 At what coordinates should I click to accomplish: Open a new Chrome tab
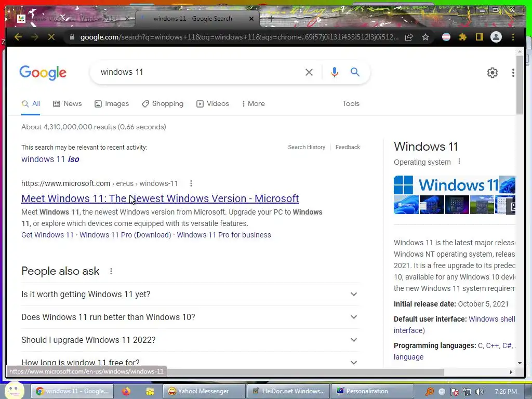[x=271, y=19]
